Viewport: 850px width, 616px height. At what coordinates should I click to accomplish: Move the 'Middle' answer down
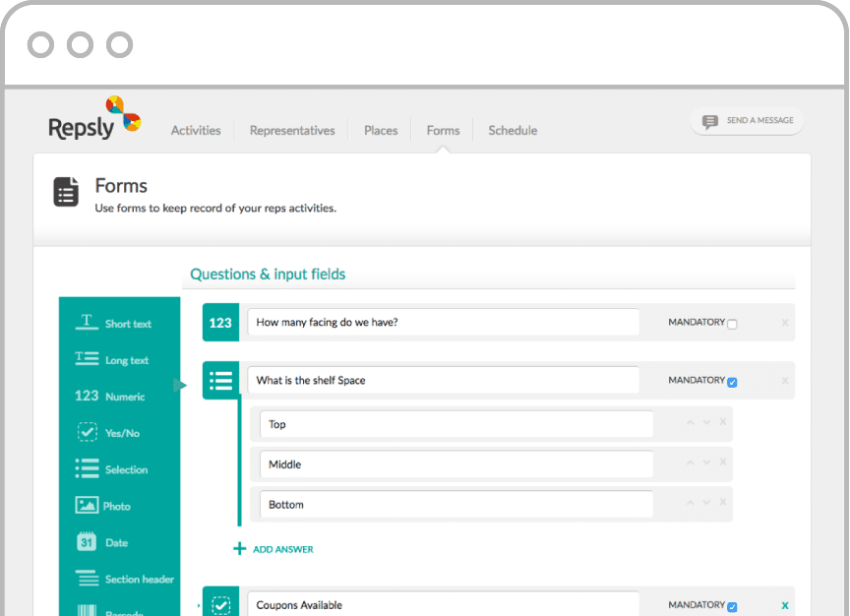point(706,462)
